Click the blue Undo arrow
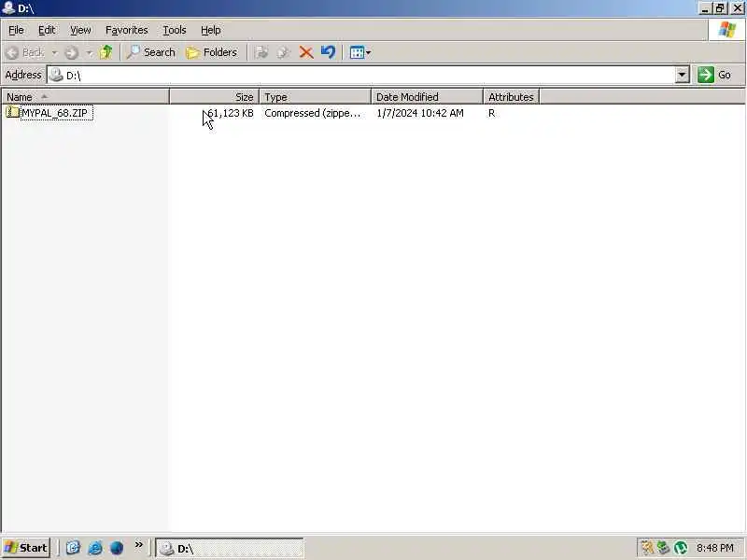747x560 pixels. point(328,52)
